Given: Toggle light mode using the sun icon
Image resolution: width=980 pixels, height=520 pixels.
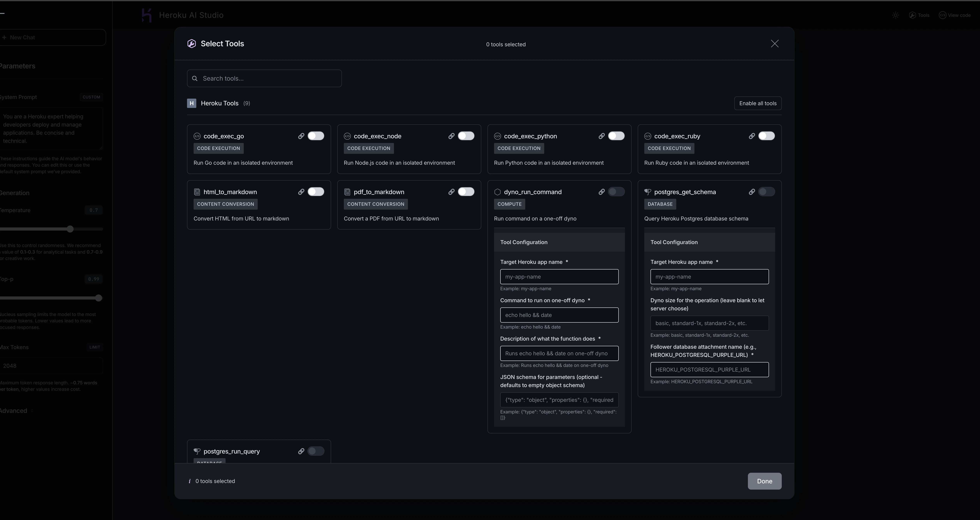Looking at the screenshot, I should tap(895, 15).
